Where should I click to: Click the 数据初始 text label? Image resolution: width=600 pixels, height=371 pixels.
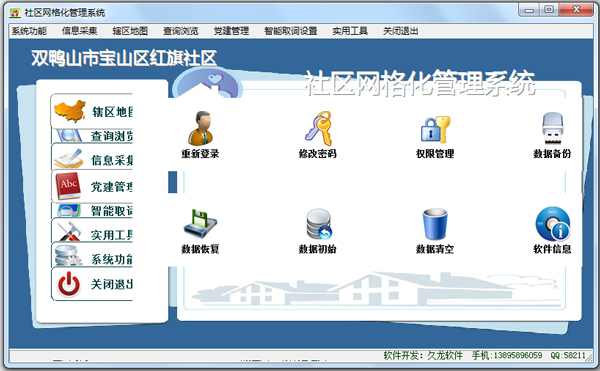tap(318, 249)
